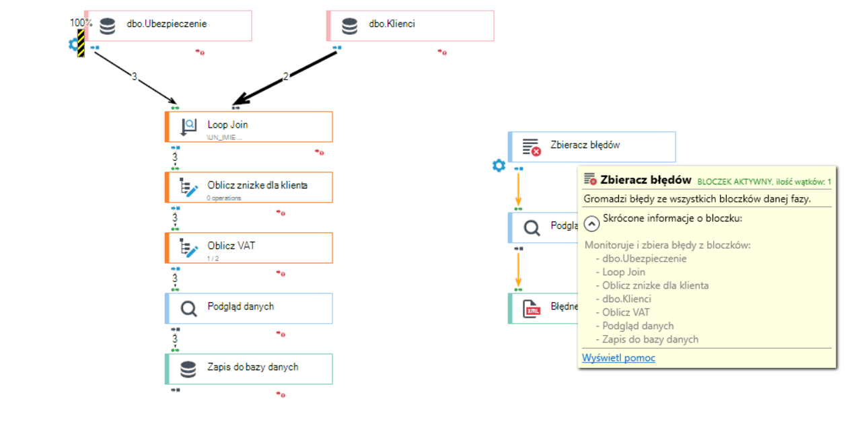Click the small icon in the tooltip header
The height and width of the screenshot is (428, 868).
(590, 179)
